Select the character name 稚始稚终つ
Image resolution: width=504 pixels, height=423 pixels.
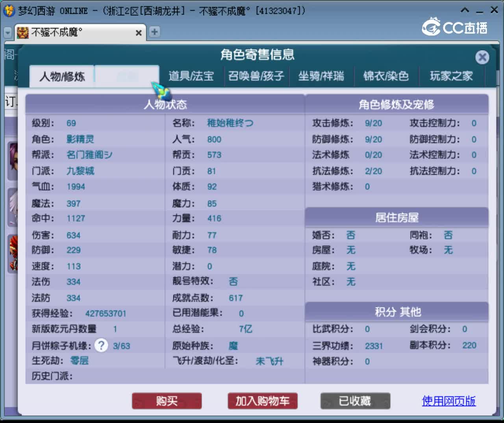pyautogui.click(x=230, y=123)
